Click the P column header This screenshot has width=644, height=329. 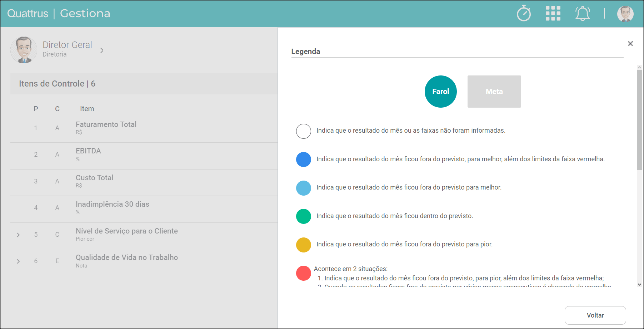point(36,109)
